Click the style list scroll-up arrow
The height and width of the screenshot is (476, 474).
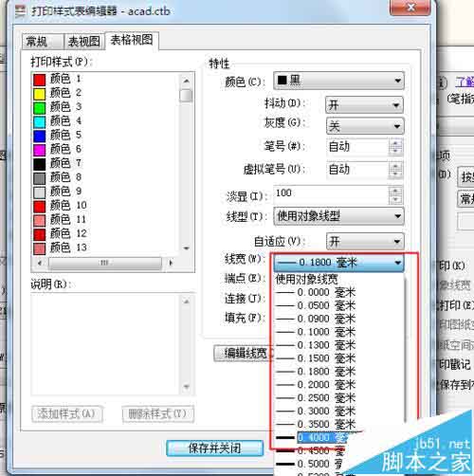[186, 81]
